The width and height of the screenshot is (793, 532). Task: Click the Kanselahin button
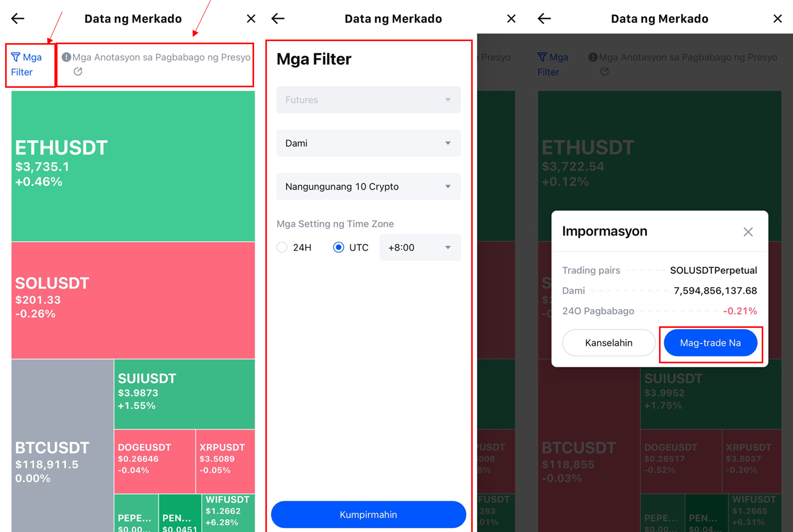pos(609,343)
